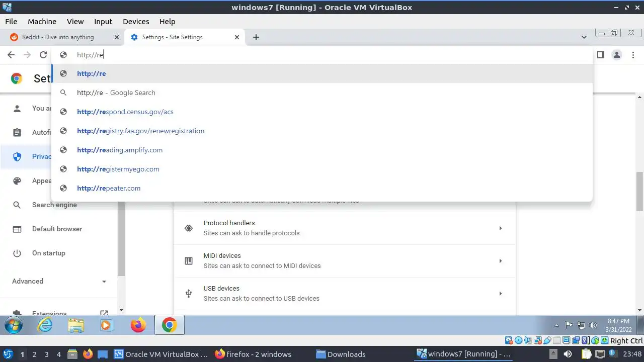Open the tab search dropdown arrow
This screenshot has width=644, height=362.
point(584,37)
